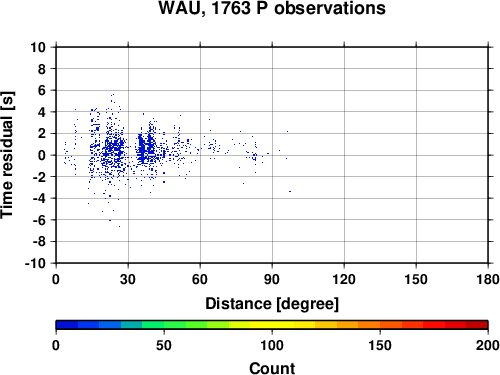This screenshot has height=375, width=500.
Task: Click the dark blue end of colorbar
Action: coord(67,325)
